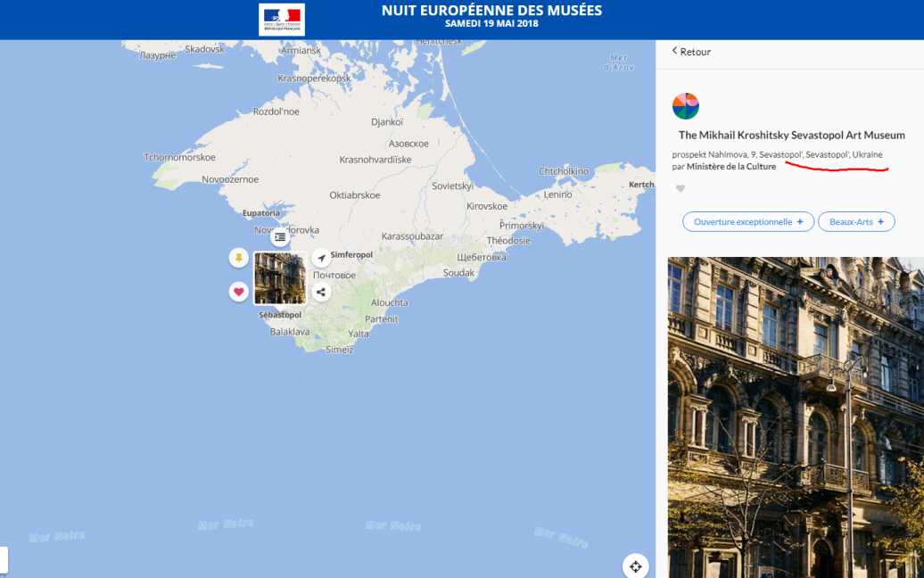
Task: Click the Nuit Européenne des Musées header title
Action: (491, 11)
